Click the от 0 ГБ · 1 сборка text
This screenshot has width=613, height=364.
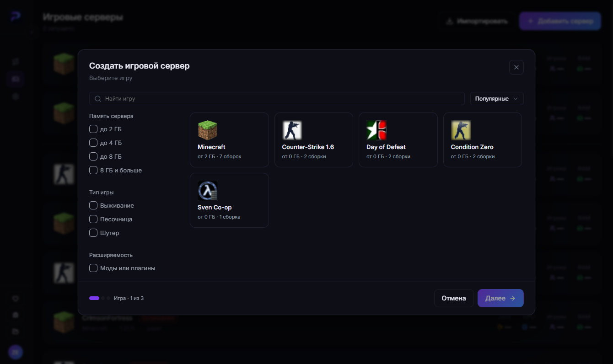[x=219, y=217]
